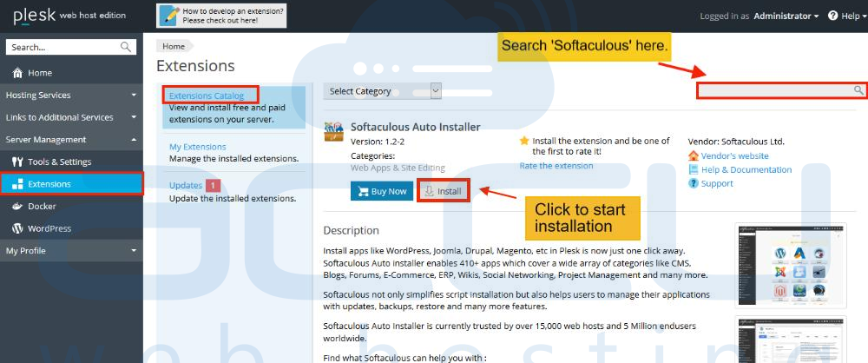Image resolution: width=868 pixels, height=363 pixels.
Task: Open the Administrator account dropdown
Action: [786, 16]
